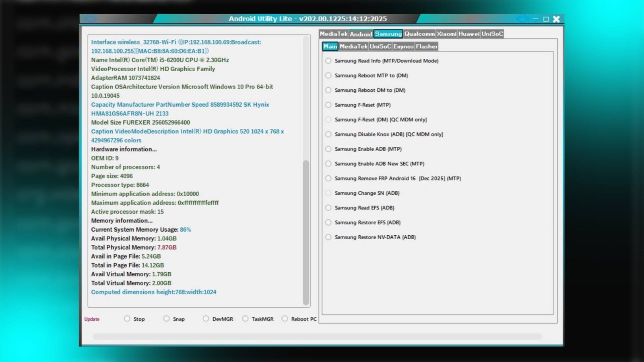
Task: Open the Flasher sub-tab
Action: 427,46
